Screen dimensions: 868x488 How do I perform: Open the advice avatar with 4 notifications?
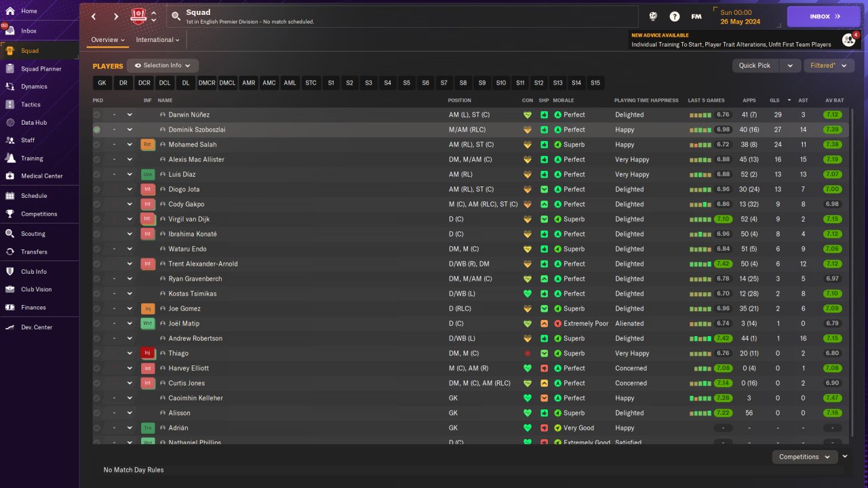(x=849, y=40)
